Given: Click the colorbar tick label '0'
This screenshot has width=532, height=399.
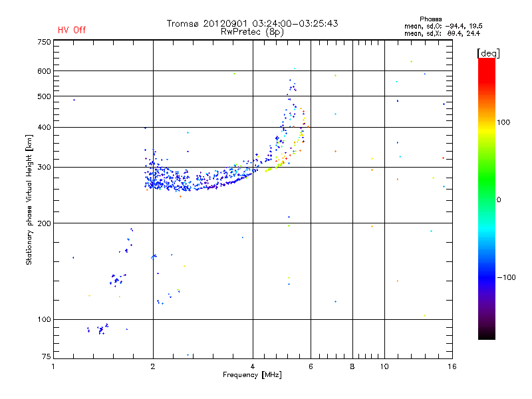Looking at the screenshot, I should tap(499, 200).
